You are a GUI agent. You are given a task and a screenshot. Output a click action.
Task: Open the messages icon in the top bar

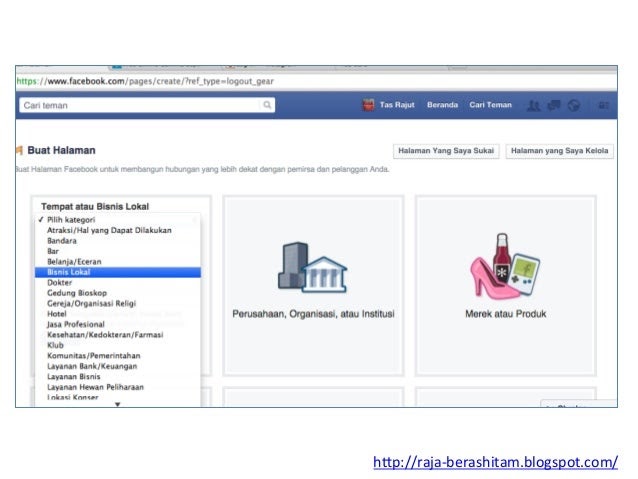pyautogui.click(x=554, y=105)
